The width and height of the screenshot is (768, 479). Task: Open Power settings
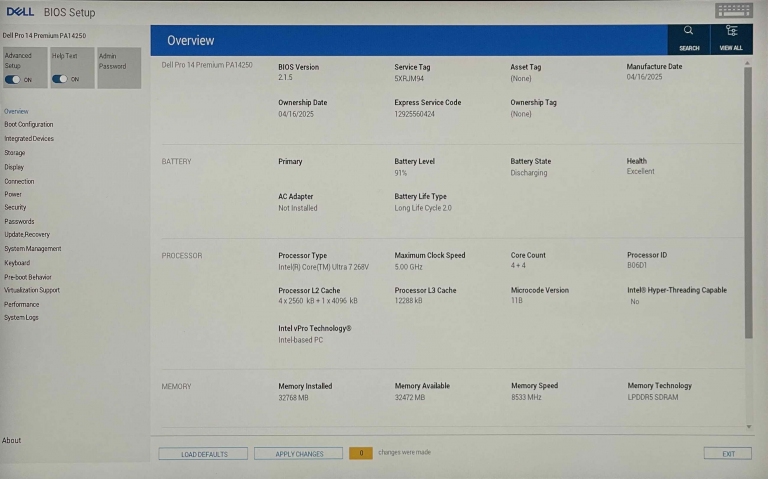point(13,194)
